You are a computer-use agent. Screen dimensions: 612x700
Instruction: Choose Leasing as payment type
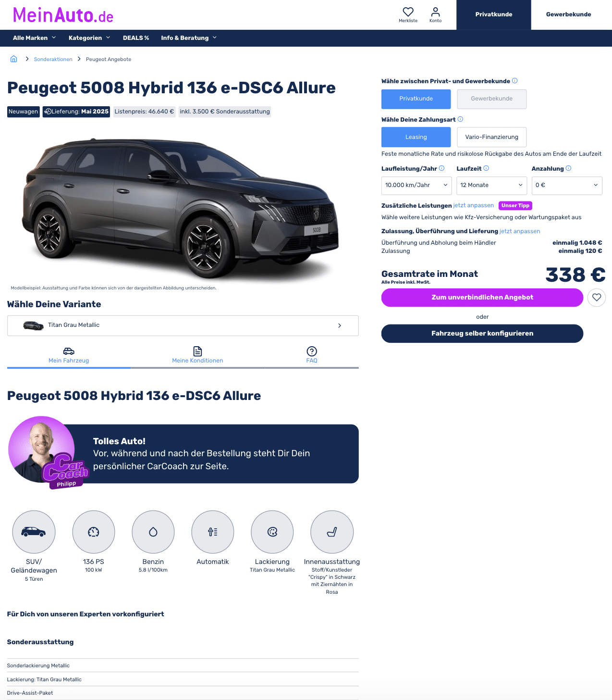click(x=416, y=137)
